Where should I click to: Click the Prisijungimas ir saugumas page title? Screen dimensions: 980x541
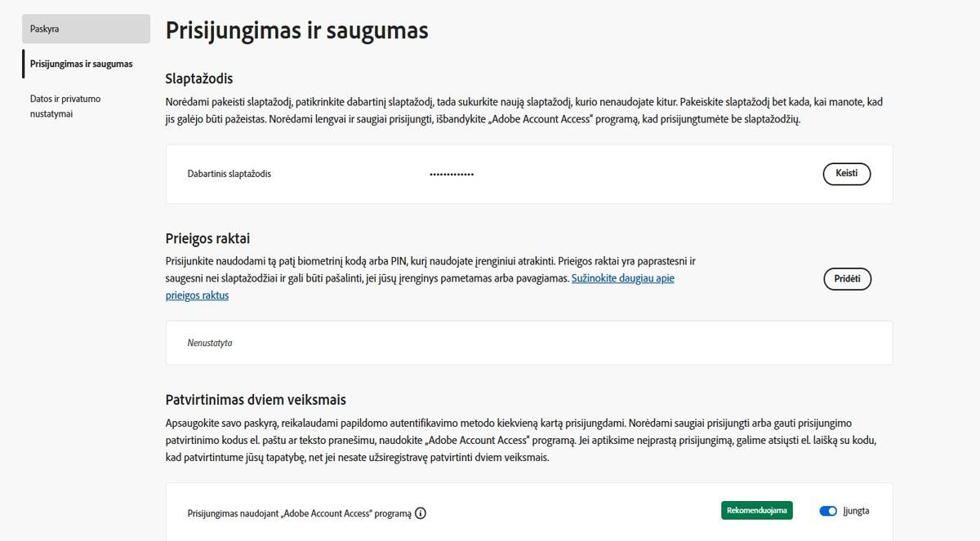(296, 30)
